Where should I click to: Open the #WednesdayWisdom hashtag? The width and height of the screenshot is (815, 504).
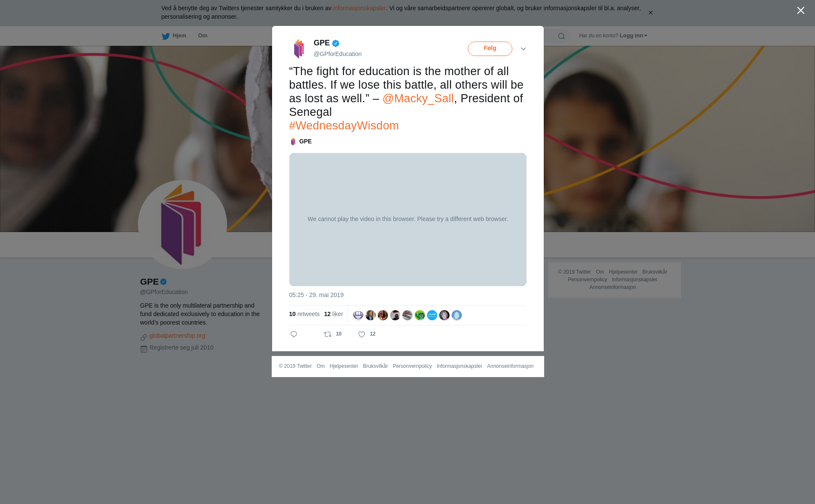click(344, 126)
